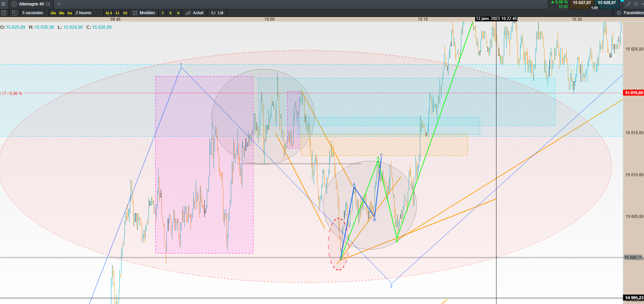
Task: Switch to 10s timeframe shortcut
Action: tap(53, 13)
